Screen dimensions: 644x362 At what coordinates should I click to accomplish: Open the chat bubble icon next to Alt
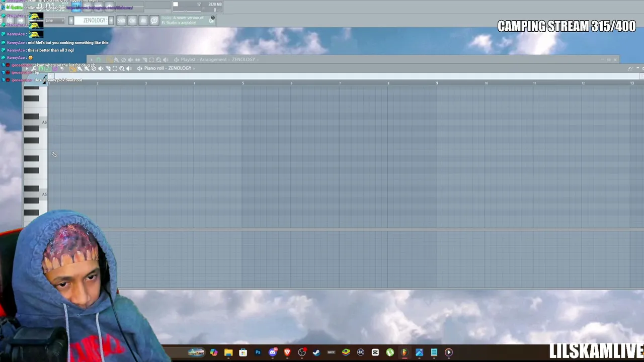point(154,20)
